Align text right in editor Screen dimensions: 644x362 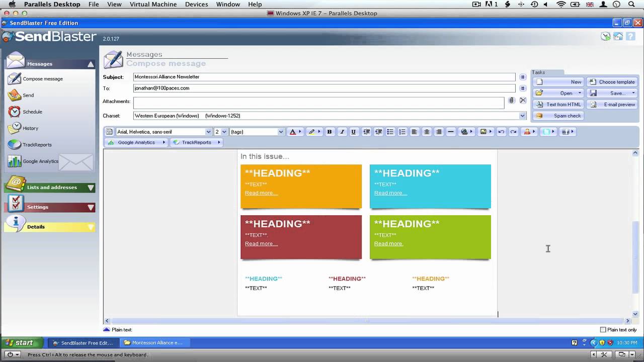(x=439, y=132)
